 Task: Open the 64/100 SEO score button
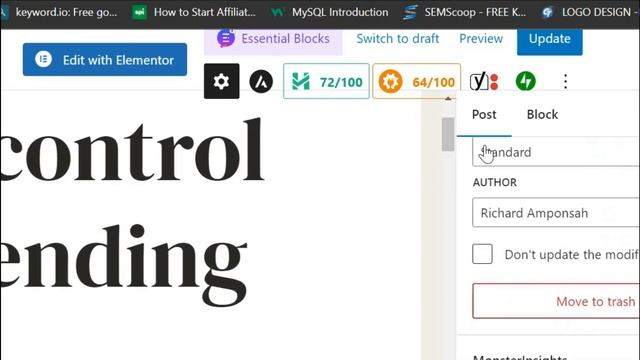pos(417,81)
